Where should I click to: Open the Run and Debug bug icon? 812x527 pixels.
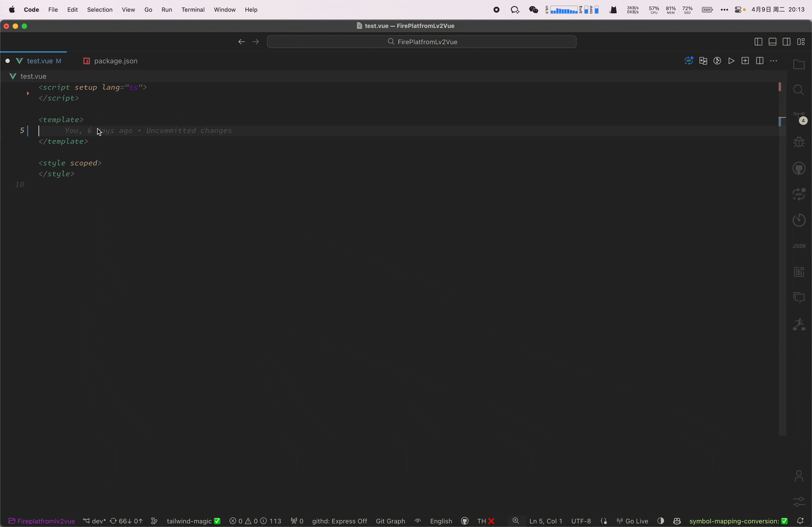tap(799, 142)
